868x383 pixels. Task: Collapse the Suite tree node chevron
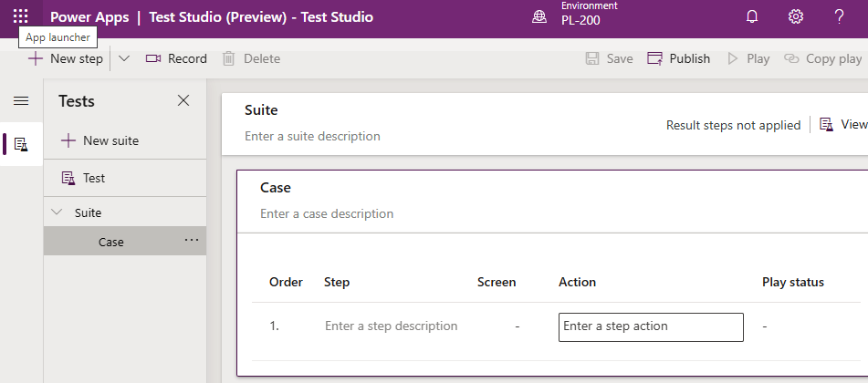point(57,212)
